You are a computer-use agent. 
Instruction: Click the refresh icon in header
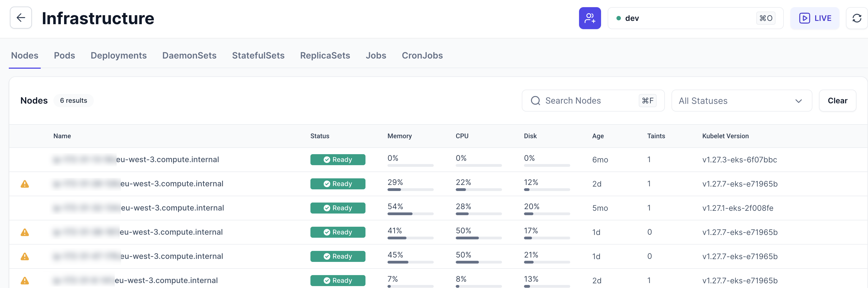click(x=856, y=18)
